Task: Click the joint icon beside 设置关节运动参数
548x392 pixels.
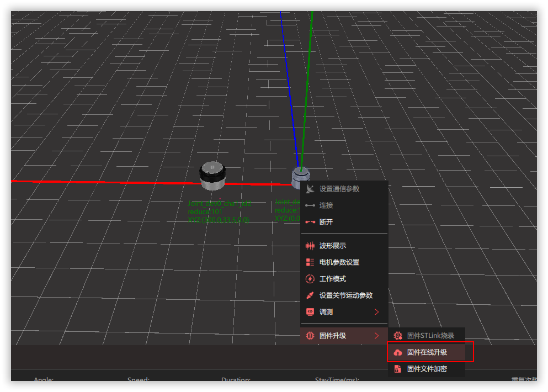Action: [310, 295]
